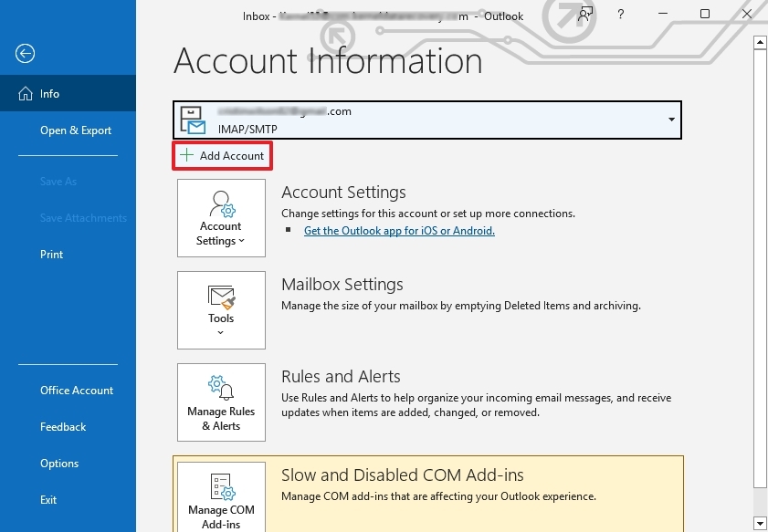Image resolution: width=768 pixels, height=532 pixels.
Task: Click the Add Account button
Action: (x=223, y=156)
